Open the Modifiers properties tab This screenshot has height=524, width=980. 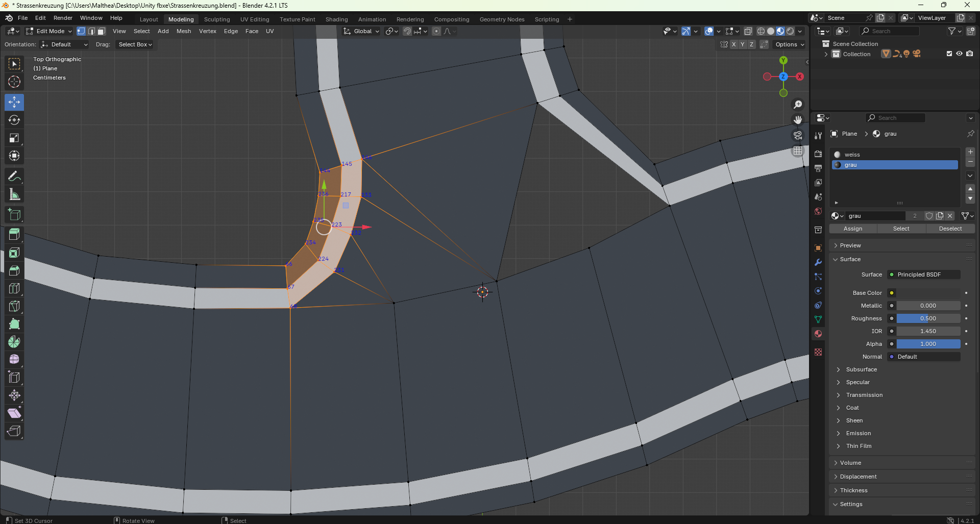coord(818,262)
